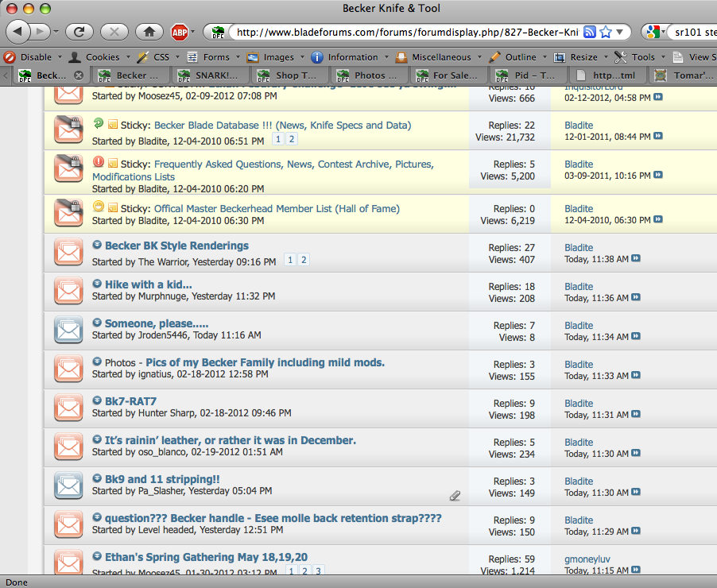The width and height of the screenshot is (717, 588).
Task: Open the Cookies menu
Action: pos(99,57)
